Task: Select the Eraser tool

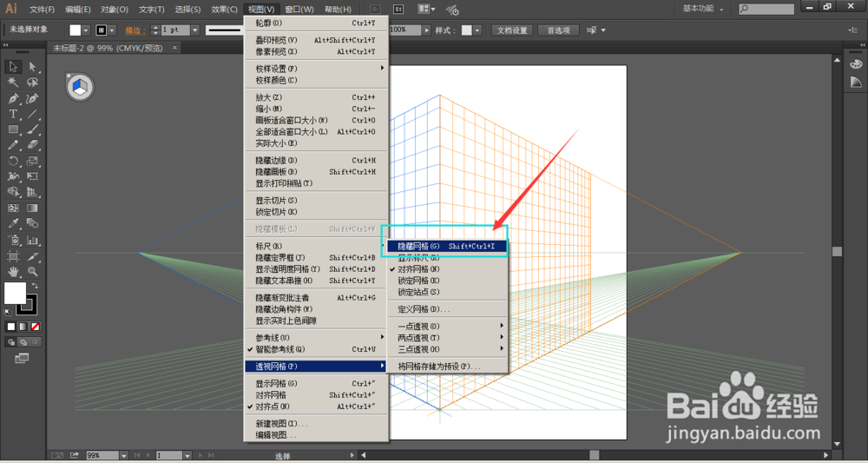Action: coord(33,145)
